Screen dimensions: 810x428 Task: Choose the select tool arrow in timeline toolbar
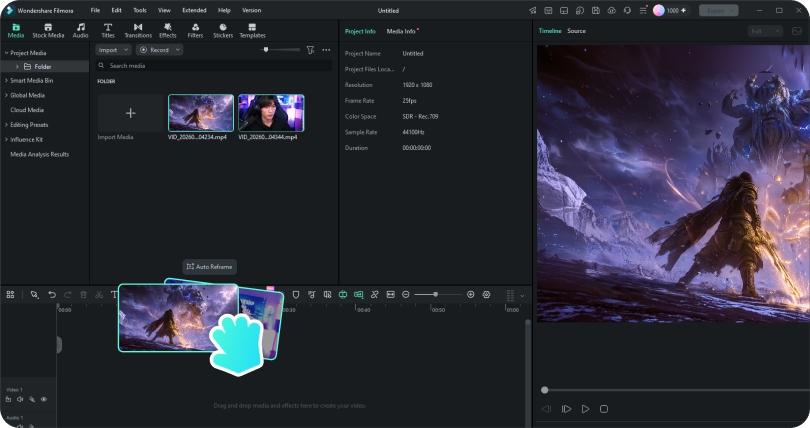pyautogui.click(x=34, y=294)
